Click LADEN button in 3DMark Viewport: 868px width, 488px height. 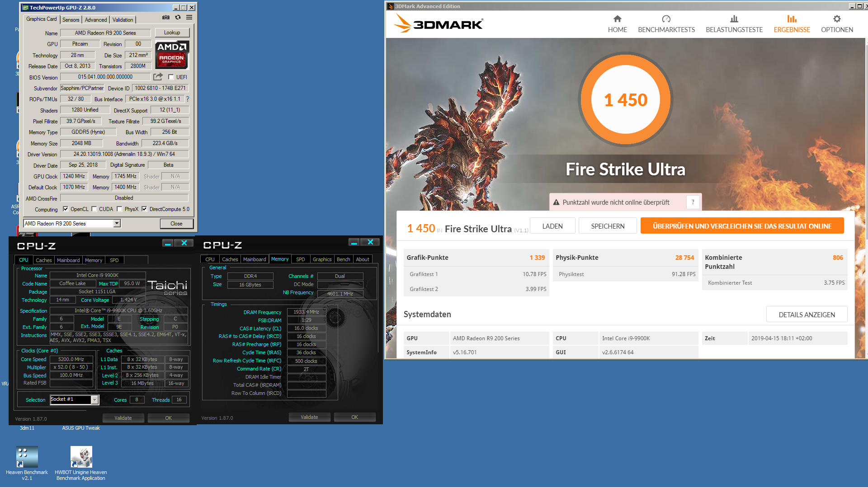pos(552,226)
